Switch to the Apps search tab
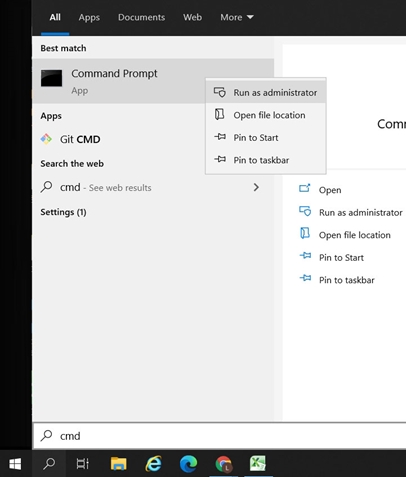Screen dimensions: 406x477 [89, 17]
